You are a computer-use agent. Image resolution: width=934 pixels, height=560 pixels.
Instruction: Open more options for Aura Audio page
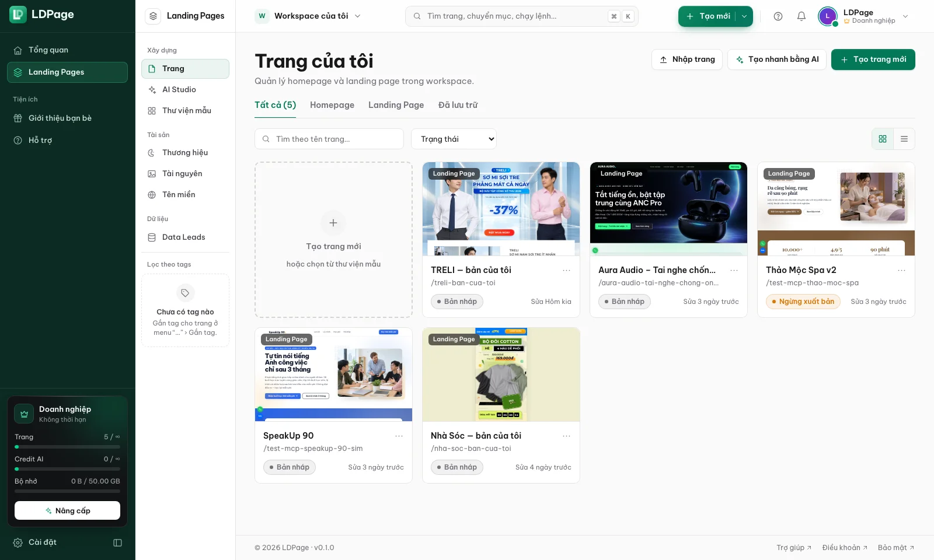point(734,270)
